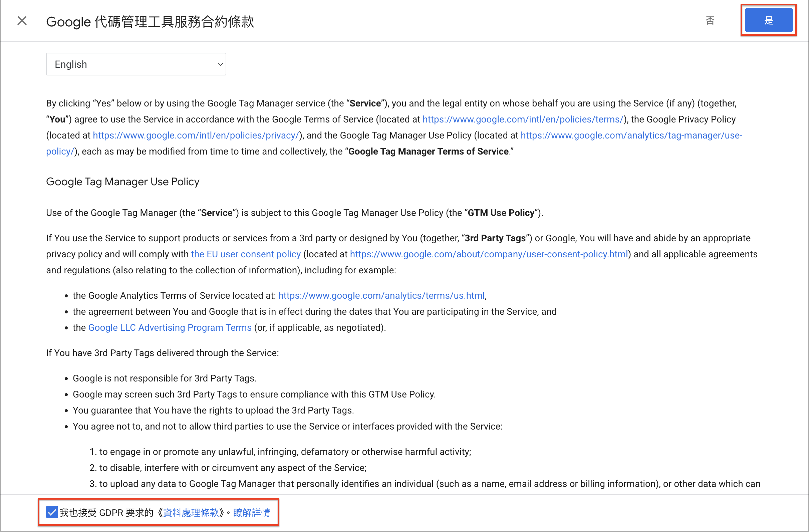
Task: Open the analytics/terms/us.html link
Action: (x=381, y=295)
